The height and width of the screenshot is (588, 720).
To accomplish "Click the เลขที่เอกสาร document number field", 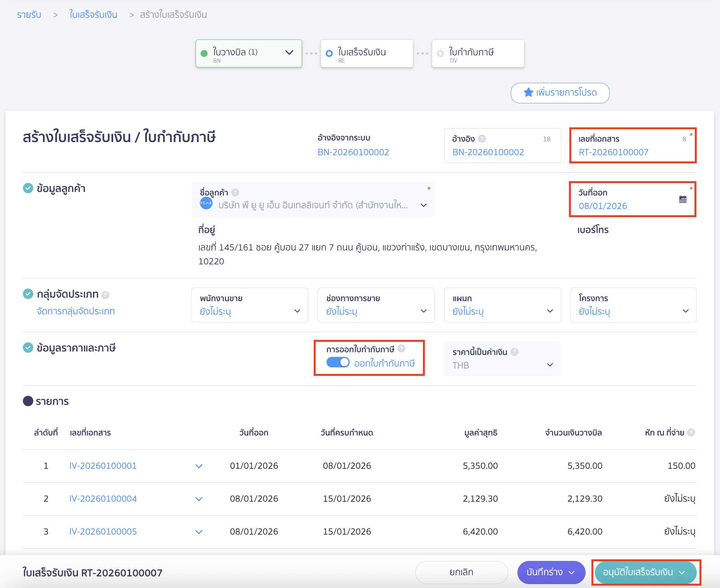I will point(613,152).
